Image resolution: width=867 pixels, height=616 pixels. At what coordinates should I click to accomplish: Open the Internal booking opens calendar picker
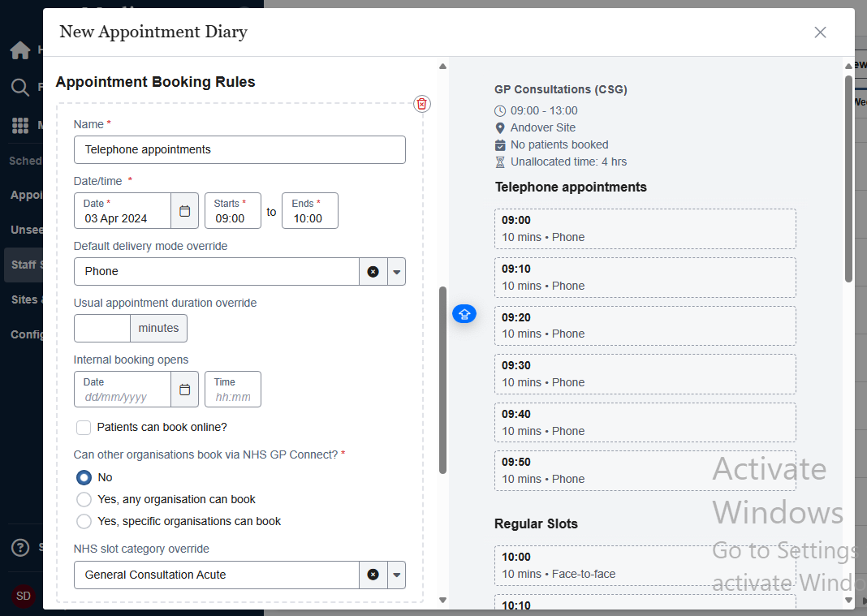[184, 390]
